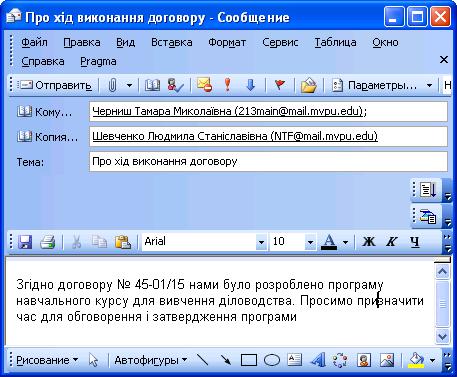
Task: Open the Вставка menu
Action: click(x=172, y=42)
